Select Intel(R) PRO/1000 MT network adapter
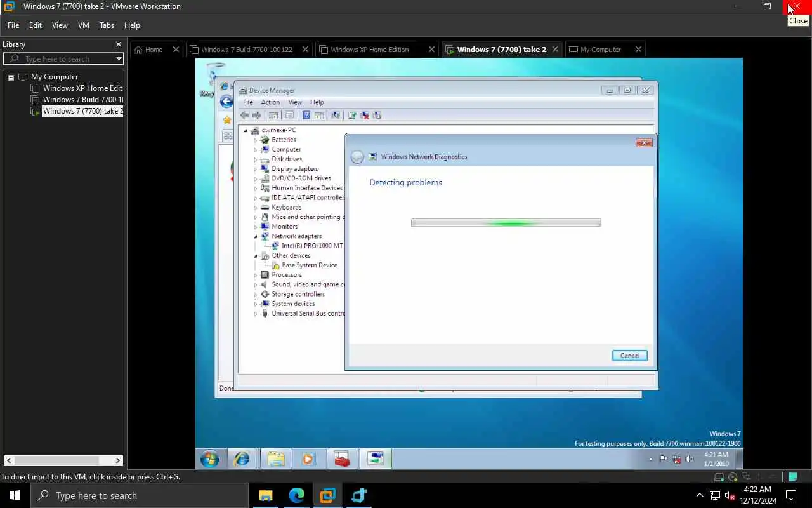This screenshot has height=508, width=812. (312, 246)
